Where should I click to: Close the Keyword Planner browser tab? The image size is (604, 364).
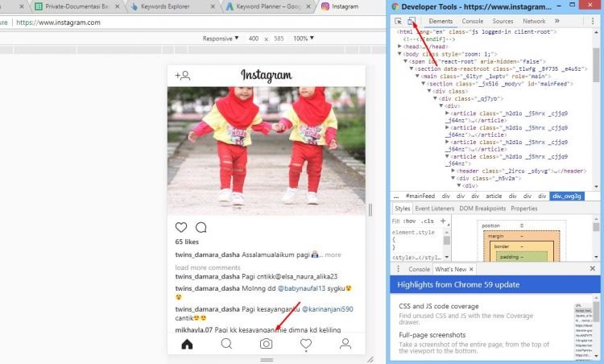tap(308, 6)
